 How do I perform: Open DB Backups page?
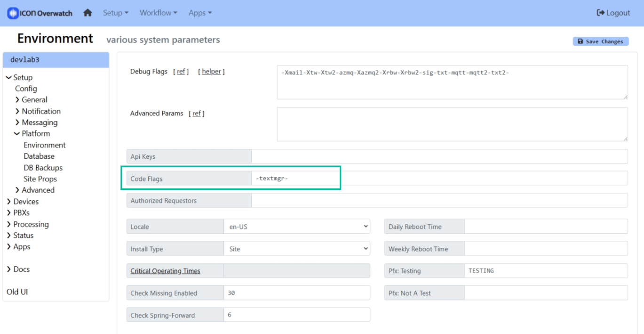click(43, 168)
